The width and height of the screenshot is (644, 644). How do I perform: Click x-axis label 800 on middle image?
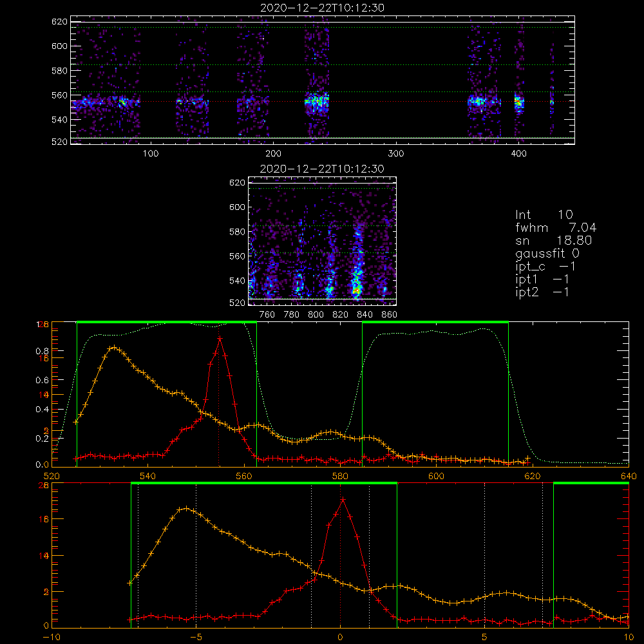(x=316, y=315)
